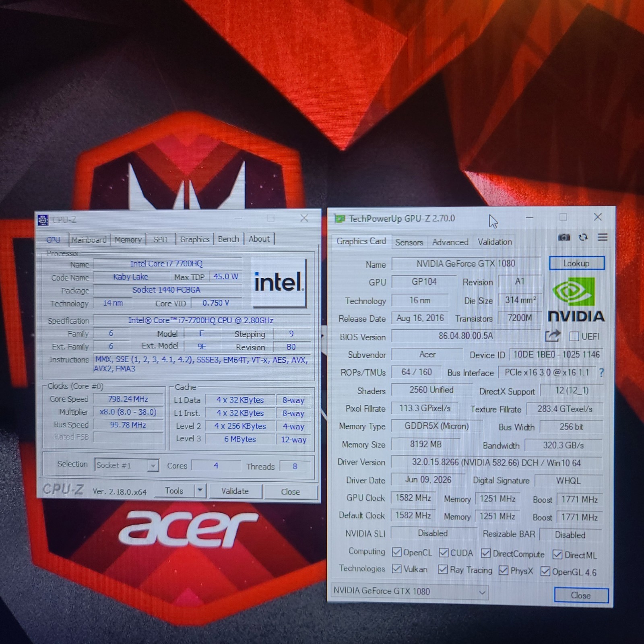Toggle the PhysX checkbox
The image size is (644, 644).
pos(503,570)
